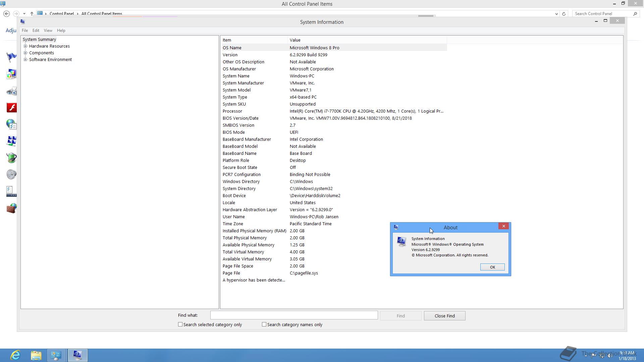Click the network tray icon
The image size is (644, 362).
click(602, 356)
